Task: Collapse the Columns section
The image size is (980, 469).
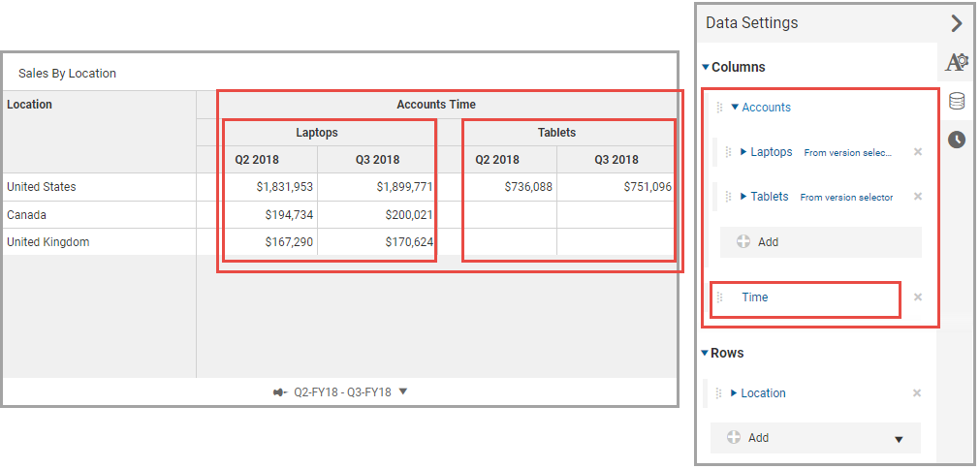Action: point(706,67)
